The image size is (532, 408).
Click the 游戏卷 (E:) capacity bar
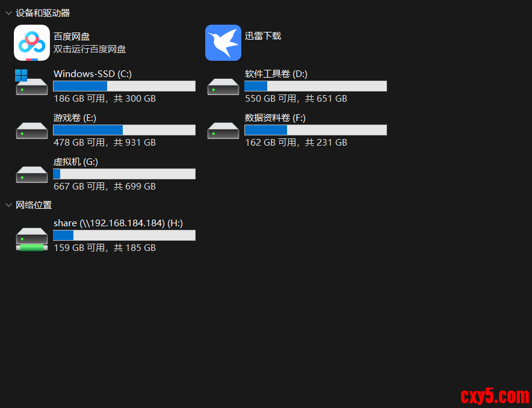click(124, 130)
